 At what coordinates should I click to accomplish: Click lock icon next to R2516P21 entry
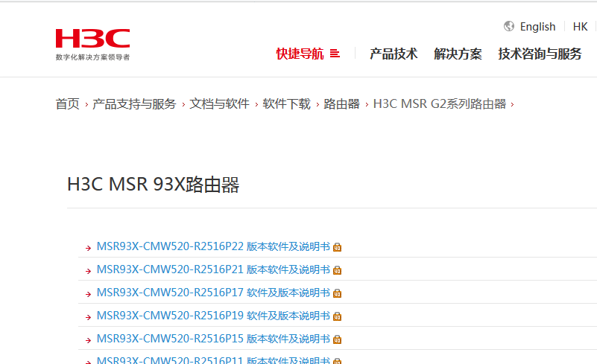pos(338,270)
